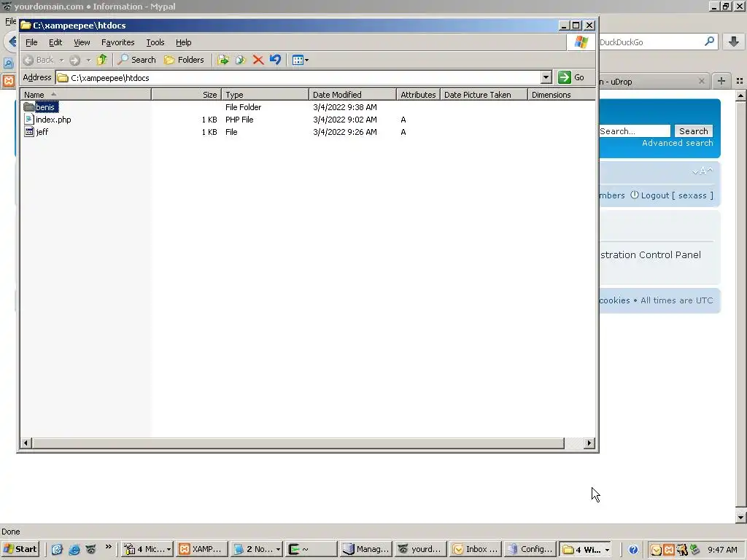This screenshot has height=560, width=747.
Task: Open the Back history dropdown arrow
Action: pyautogui.click(x=61, y=60)
